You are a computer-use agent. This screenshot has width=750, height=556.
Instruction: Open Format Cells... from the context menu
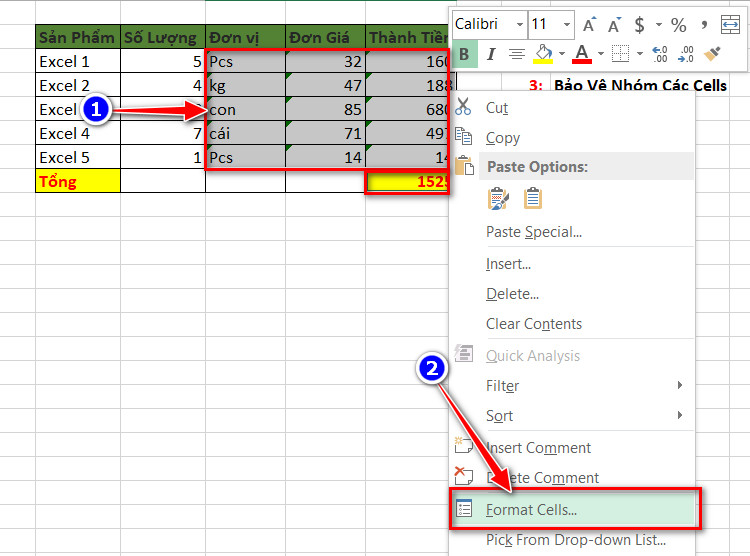[x=573, y=510]
